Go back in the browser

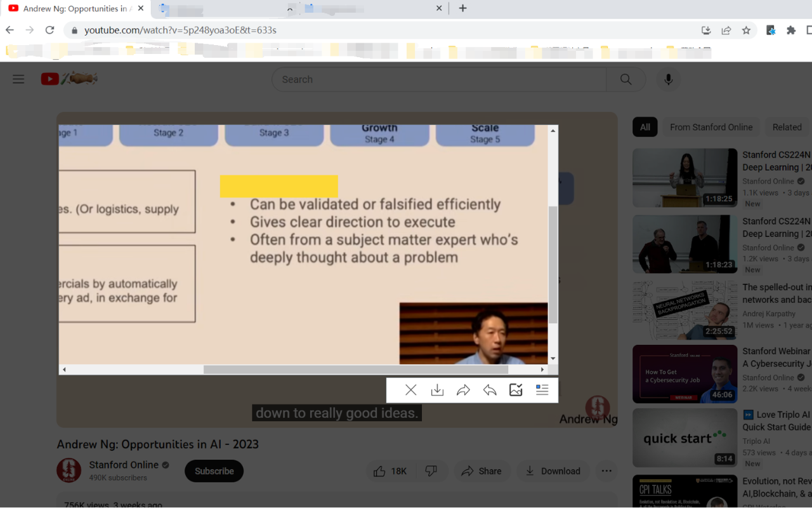(10, 30)
